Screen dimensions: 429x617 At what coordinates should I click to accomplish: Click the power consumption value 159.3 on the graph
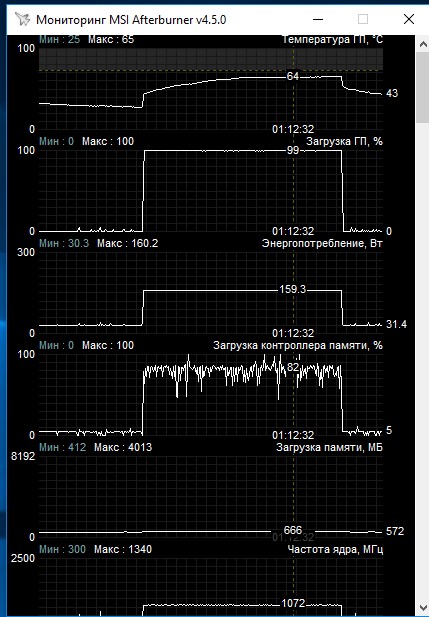pyautogui.click(x=292, y=290)
